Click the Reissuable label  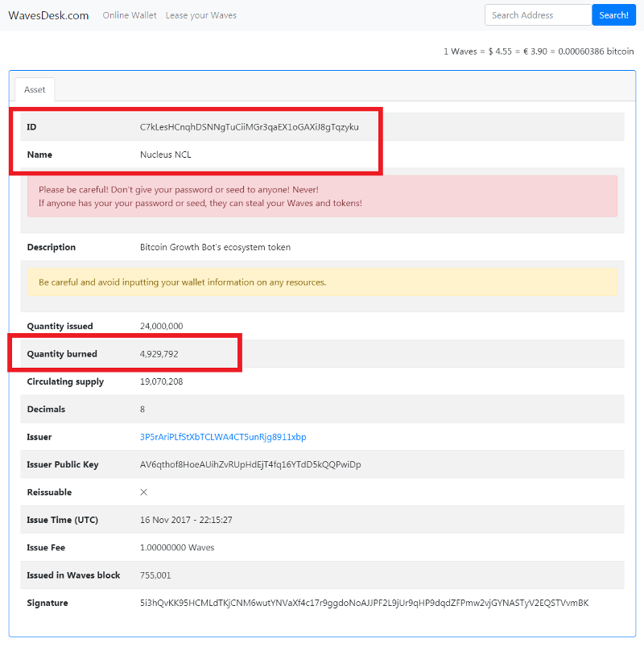click(49, 492)
